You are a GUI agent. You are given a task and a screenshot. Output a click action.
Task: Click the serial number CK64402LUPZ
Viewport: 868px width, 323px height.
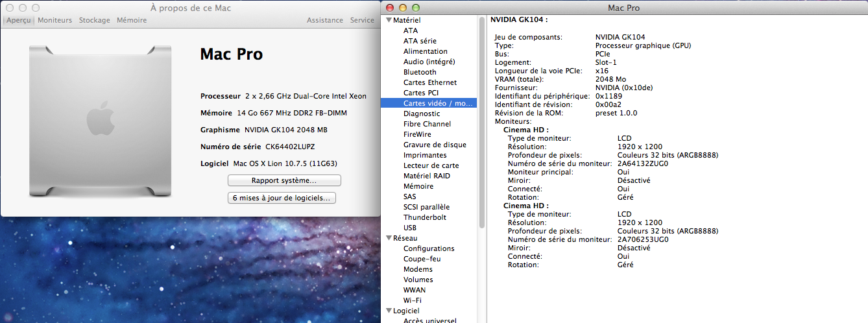(290, 147)
